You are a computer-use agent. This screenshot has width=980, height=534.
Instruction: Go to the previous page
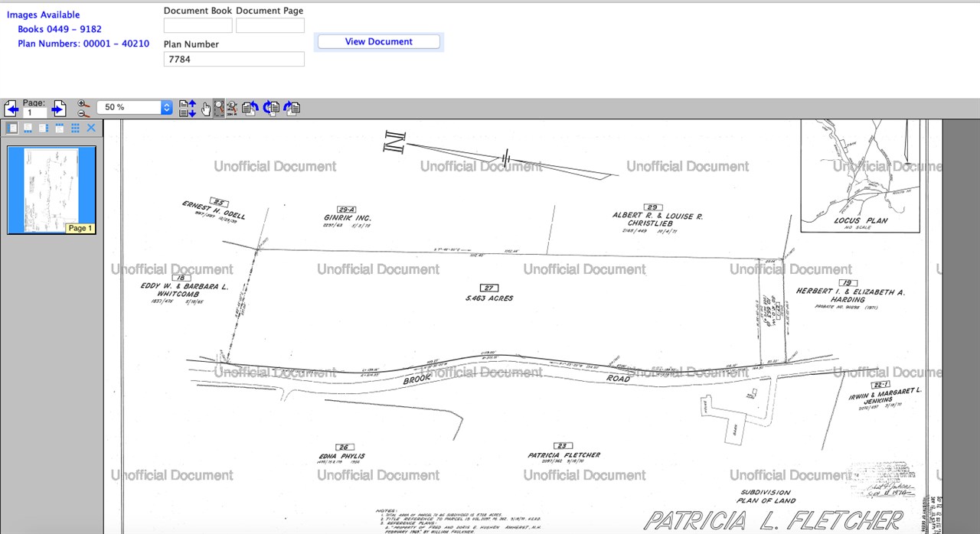pyautogui.click(x=11, y=109)
